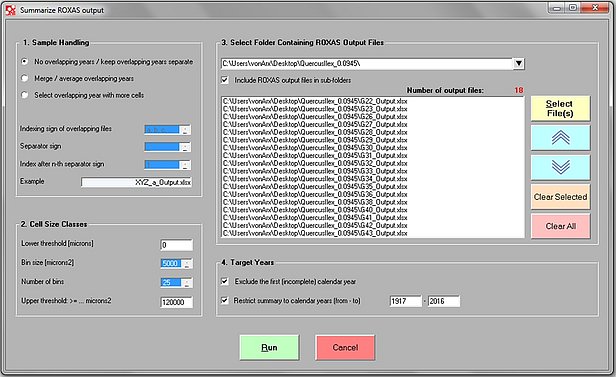The image size is (616, 377).
Task: Select the G27_Output.xlsx file row
Action: [315, 124]
